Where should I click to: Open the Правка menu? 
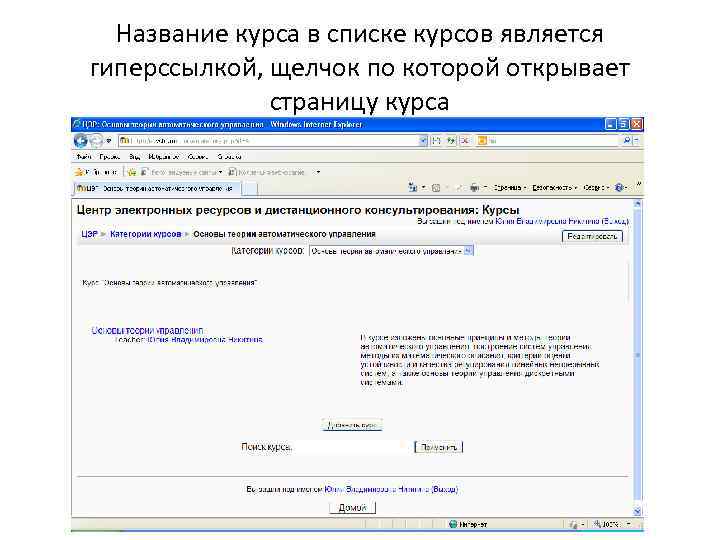pos(110,157)
